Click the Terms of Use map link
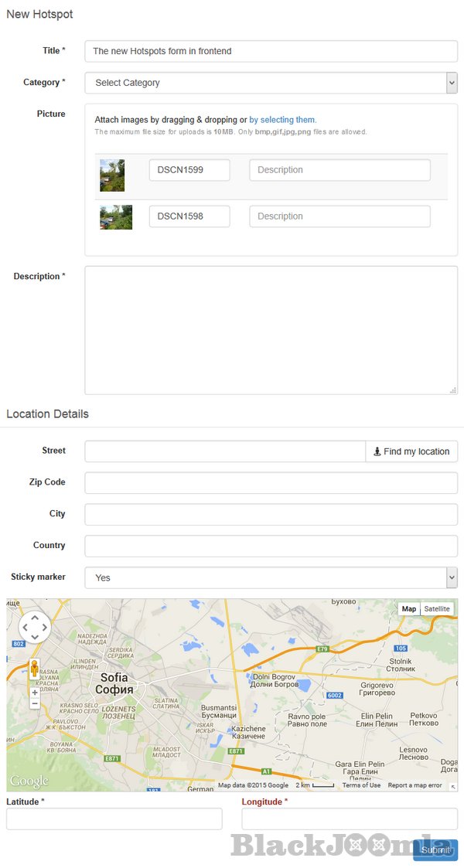The width and height of the screenshot is (464, 868). point(361,785)
